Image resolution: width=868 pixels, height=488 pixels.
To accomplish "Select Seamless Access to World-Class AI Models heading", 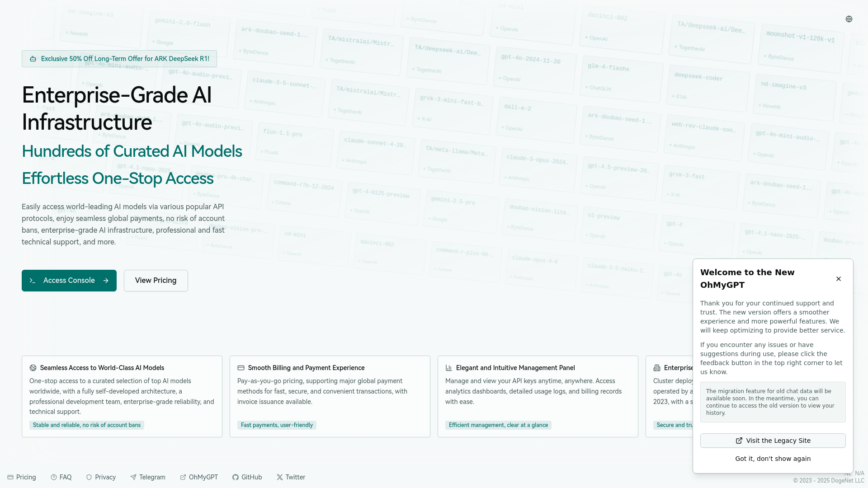I will [102, 368].
